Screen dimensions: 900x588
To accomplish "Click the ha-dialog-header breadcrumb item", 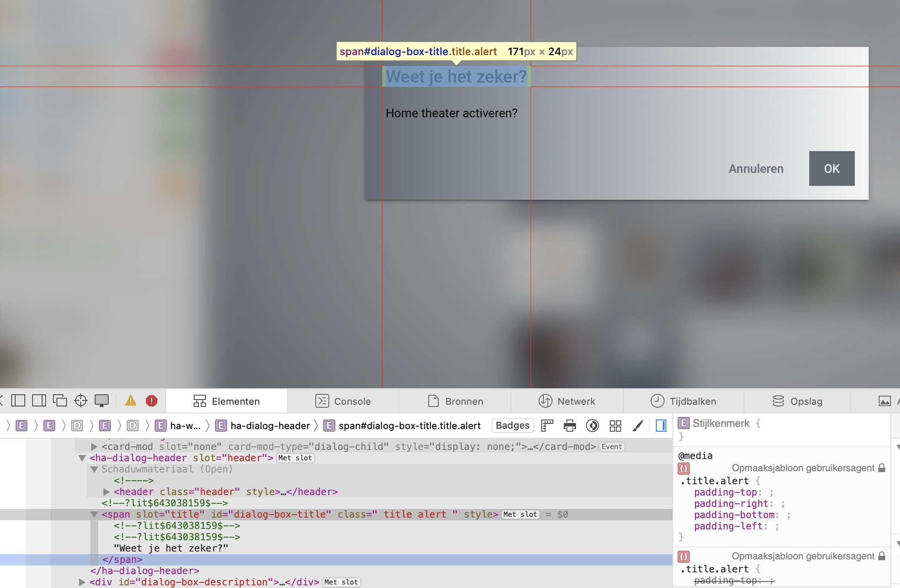I will point(270,426).
